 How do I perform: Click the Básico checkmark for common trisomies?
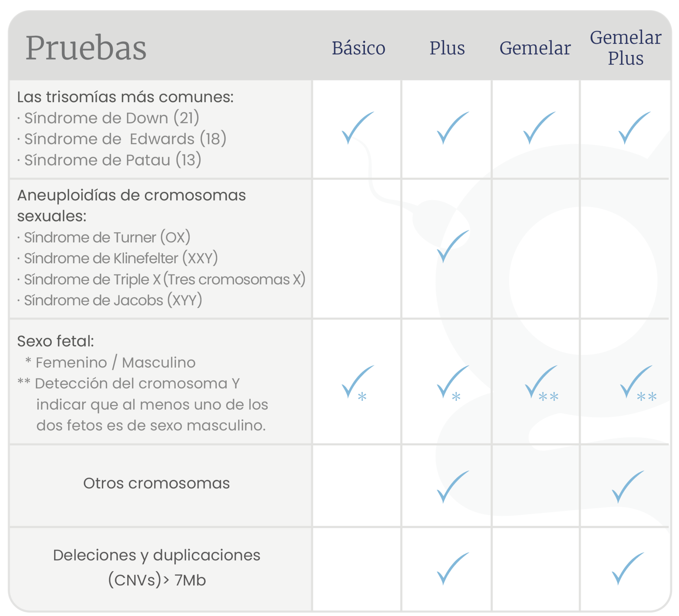(x=357, y=128)
